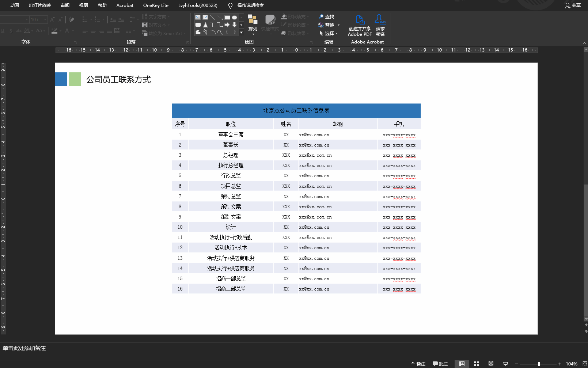Open numbering dropdown arrow
The height and width of the screenshot is (368, 588).
point(104,19)
